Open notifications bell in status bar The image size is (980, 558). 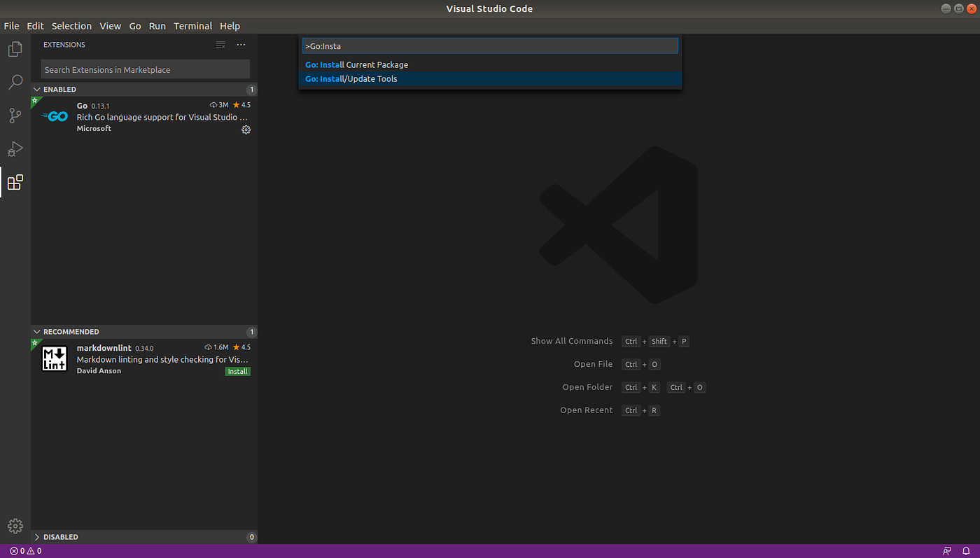pyautogui.click(x=966, y=551)
